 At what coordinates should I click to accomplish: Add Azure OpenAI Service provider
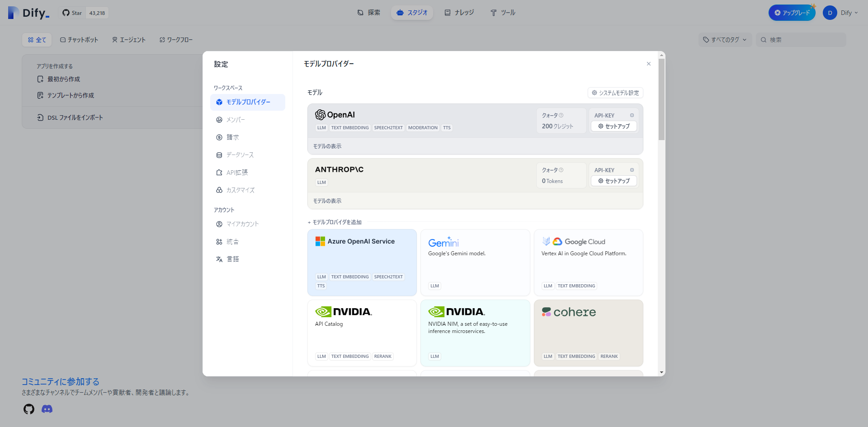tap(362, 263)
